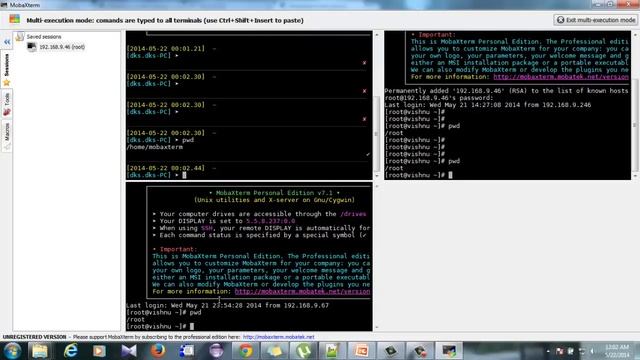Image resolution: width=640 pixels, height=360 pixels.
Task: Click UNREGISTERED VERSION status text
Action: (x=34, y=337)
